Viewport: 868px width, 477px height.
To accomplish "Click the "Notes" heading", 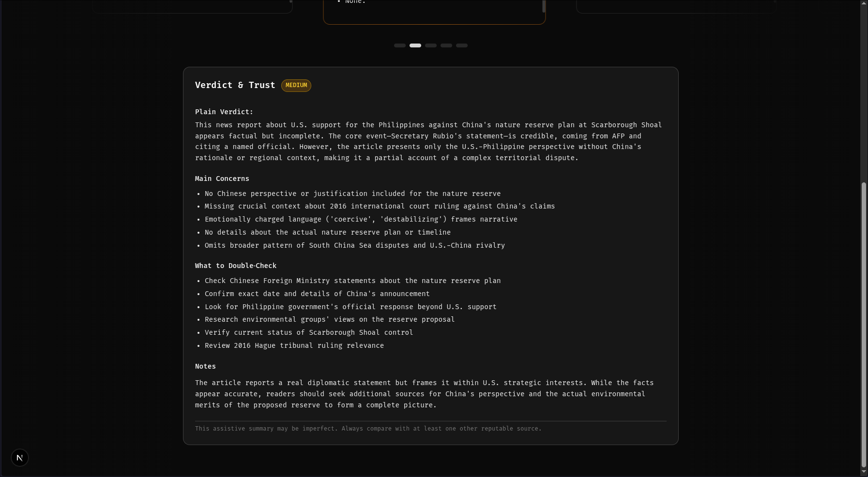I will 205,366.
